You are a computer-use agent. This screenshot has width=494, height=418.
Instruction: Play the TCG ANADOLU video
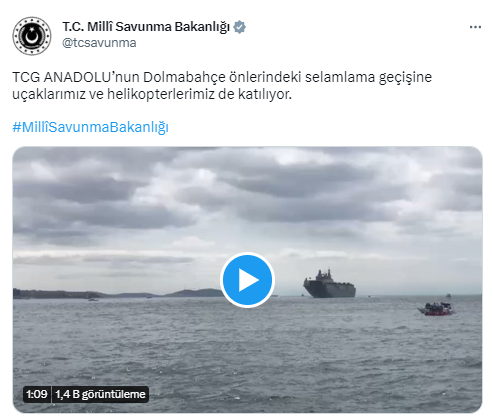[x=247, y=280]
